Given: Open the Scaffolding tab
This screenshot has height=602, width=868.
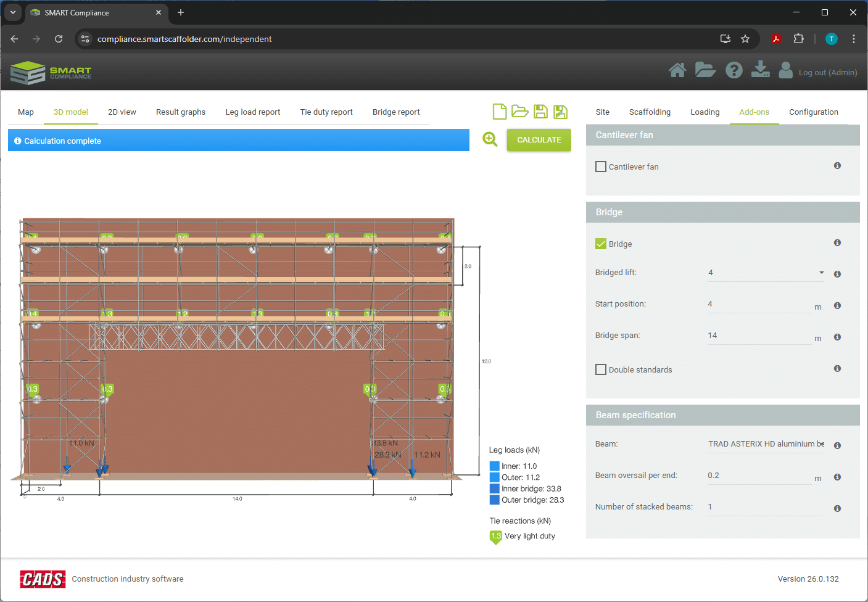Looking at the screenshot, I should [x=650, y=112].
